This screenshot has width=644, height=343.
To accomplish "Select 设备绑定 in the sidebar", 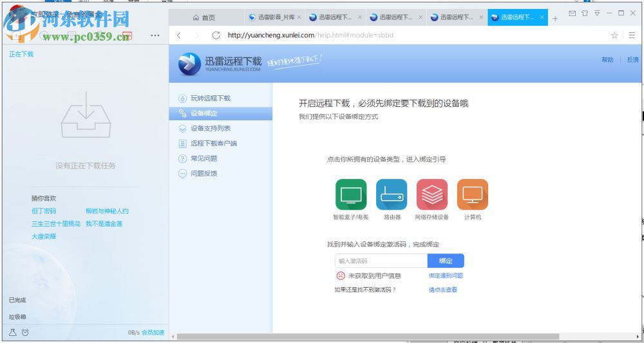I will pos(220,113).
